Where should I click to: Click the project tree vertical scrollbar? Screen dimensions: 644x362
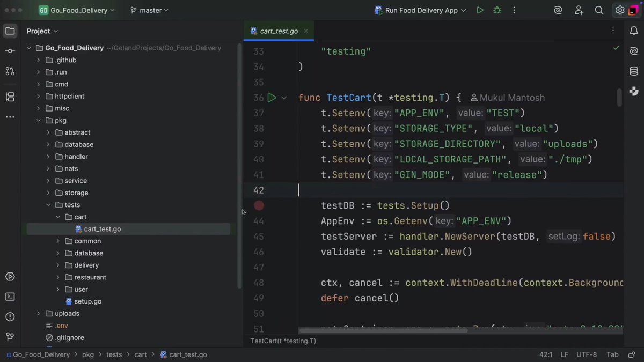coord(240,166)
